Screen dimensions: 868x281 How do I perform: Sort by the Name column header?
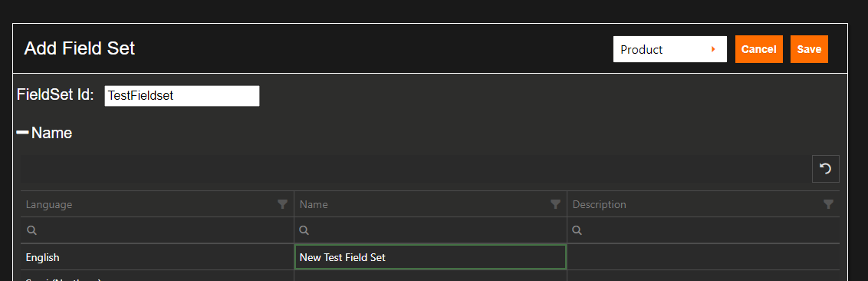pyautogui.click(x=314, y=204)
